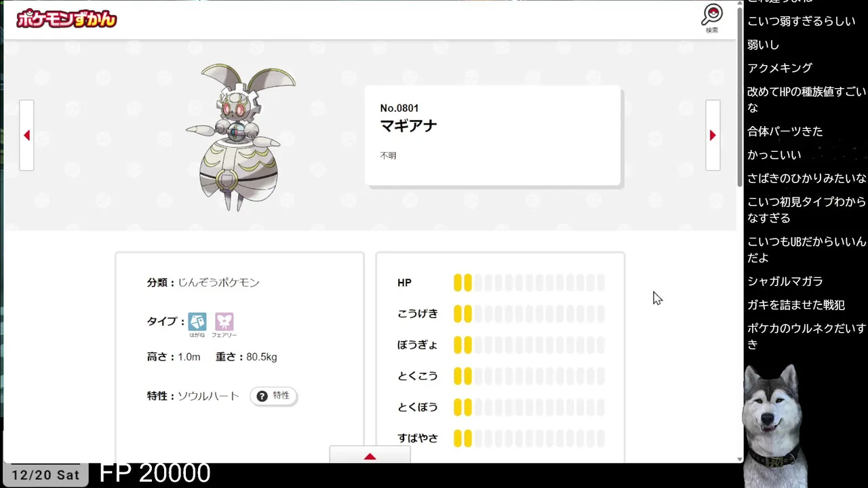Click the page vertical scrollbar thumb
This screenshot has width=868, height=488.
click(x=740, y=98)
